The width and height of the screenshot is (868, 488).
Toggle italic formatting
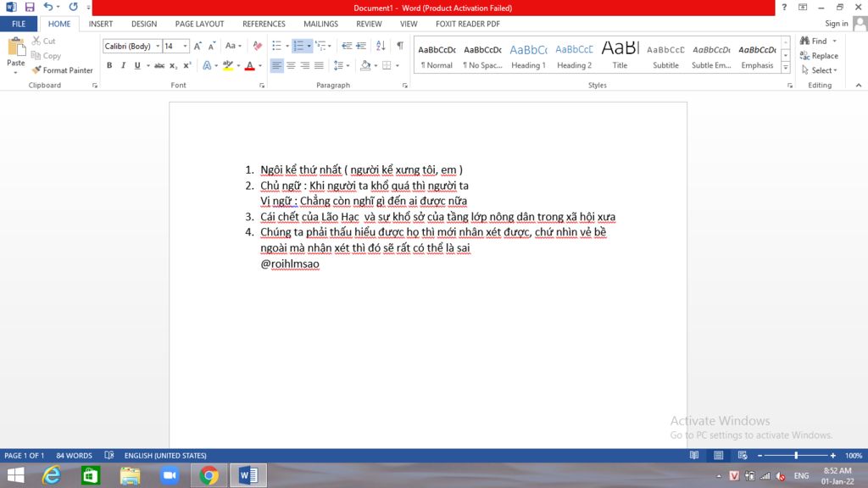[123, 65]
